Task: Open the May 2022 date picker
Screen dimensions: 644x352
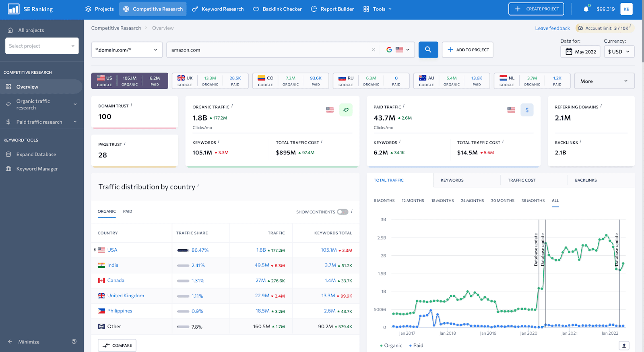Action: coord(580,52)
